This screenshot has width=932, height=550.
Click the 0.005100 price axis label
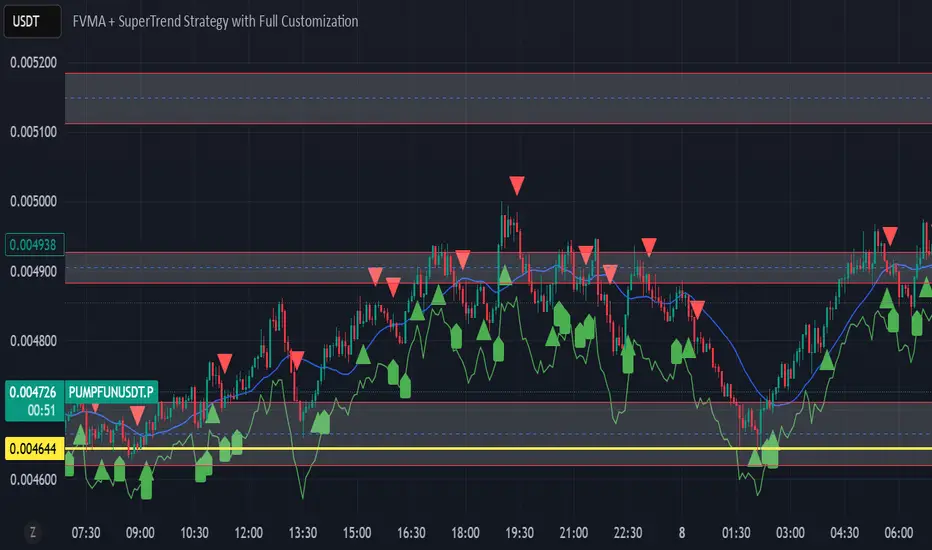tap(33, 132)
